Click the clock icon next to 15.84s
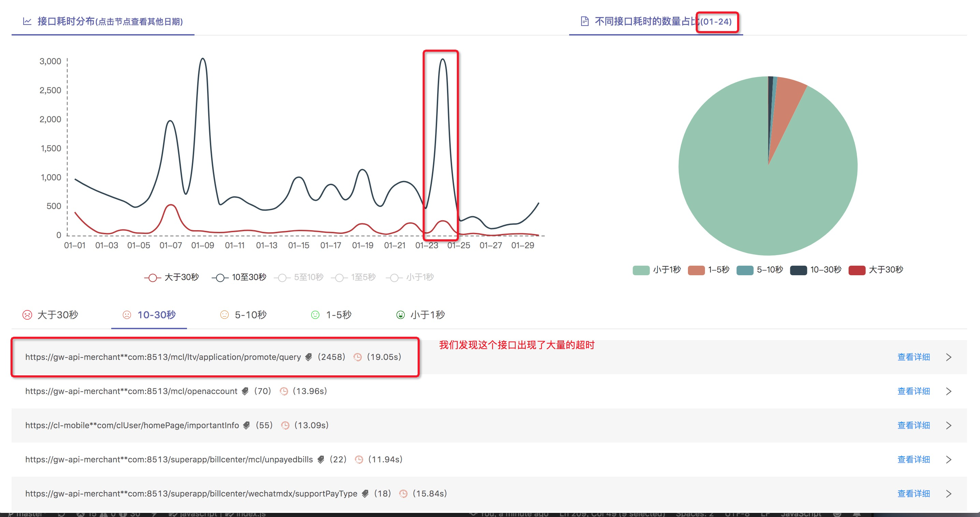Image resolution: width=980 pixels, height=517 pixels. pyautogui.click(x=403, y=494)
